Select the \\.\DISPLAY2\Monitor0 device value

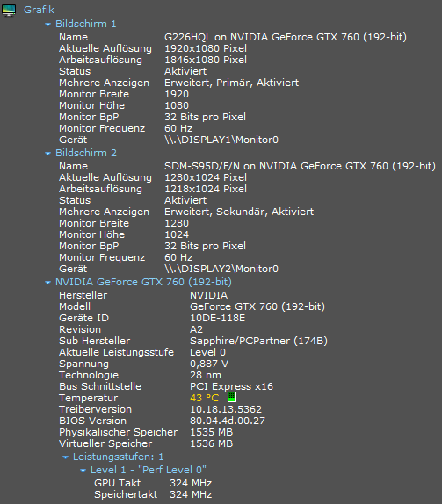coord(221,269)
